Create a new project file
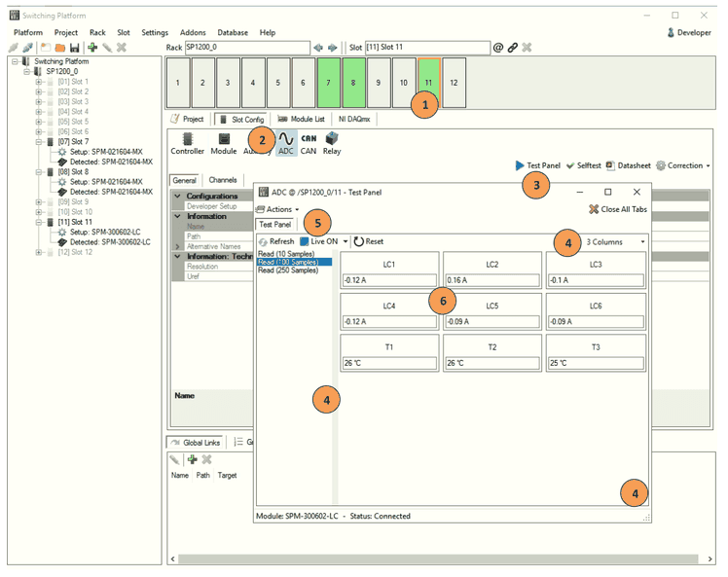 (46, 48)
